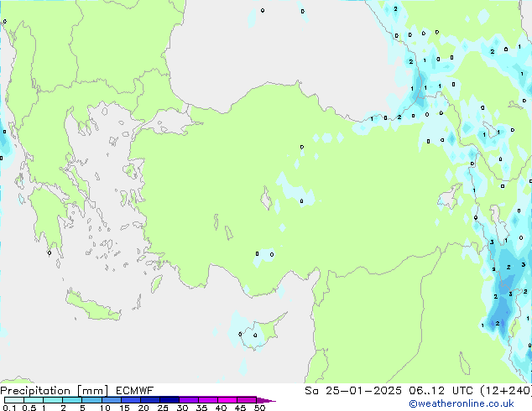
Task: Click the precipitation value 2 at top edge
Action: 395,8
